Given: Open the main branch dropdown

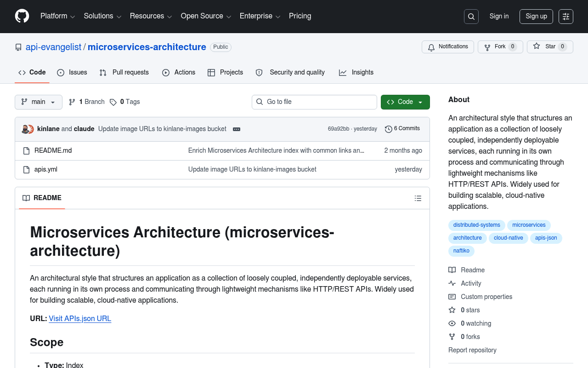Looking at the screenshot, I should pos(39,102).
